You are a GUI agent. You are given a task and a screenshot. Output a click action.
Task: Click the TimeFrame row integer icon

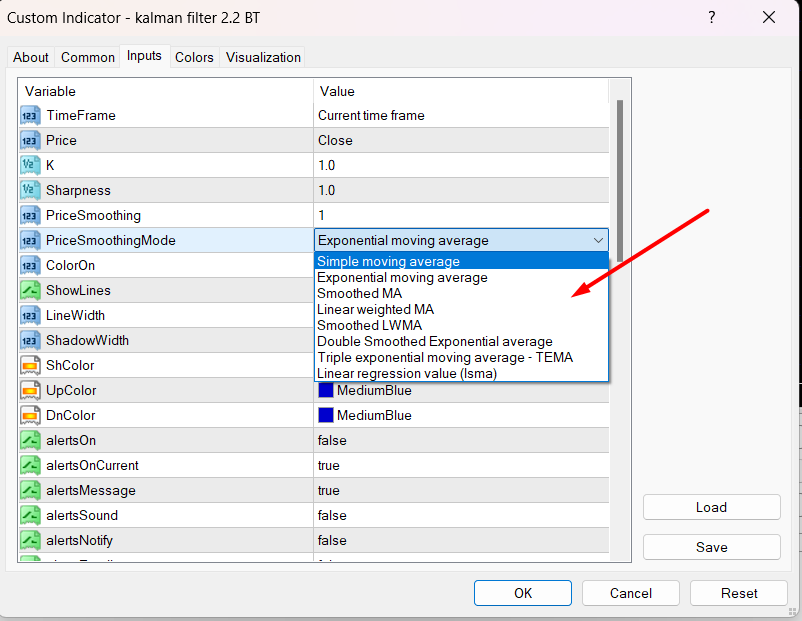click(30, 116)
